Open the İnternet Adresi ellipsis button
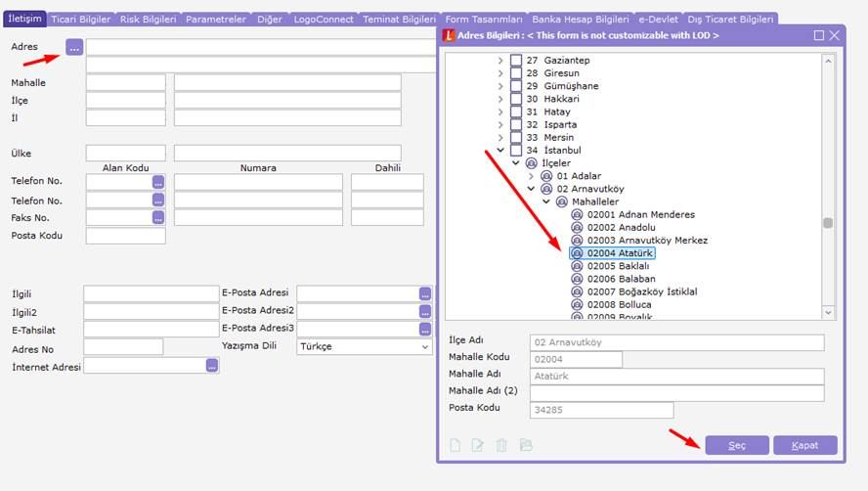 (212, 366)
